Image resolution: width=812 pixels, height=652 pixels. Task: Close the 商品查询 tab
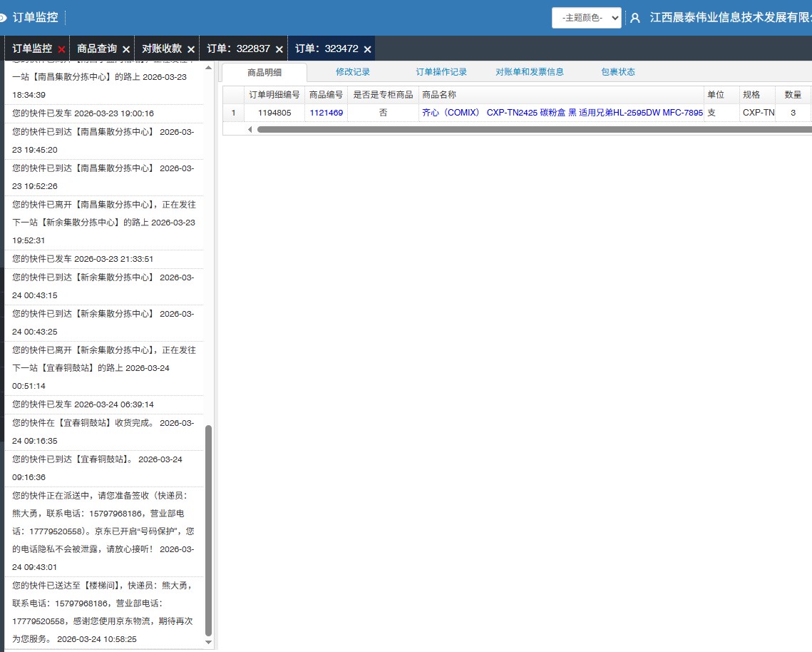point(126,49)
